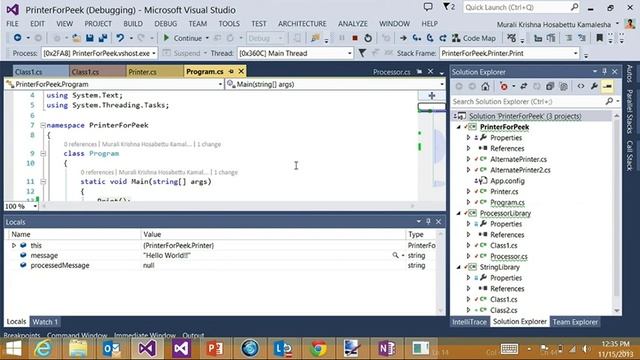Toggle auto-hide pin on Locals panel
This screenshot has height=360, width=640.
[x=428, y=221]
